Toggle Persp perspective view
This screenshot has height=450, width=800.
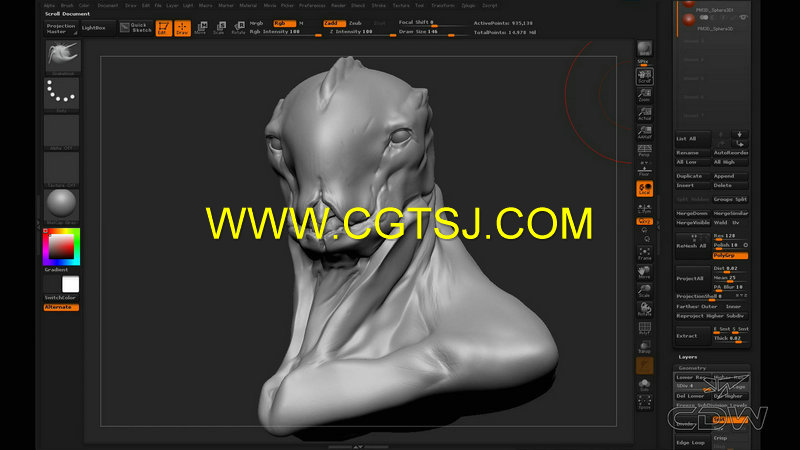[644, 151]
